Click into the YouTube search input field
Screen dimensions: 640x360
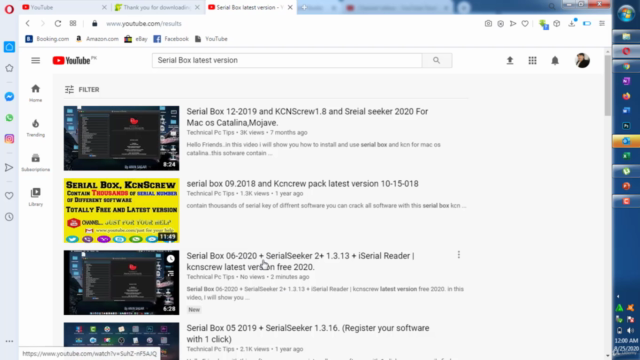pyautogui.click(x=287, y=60)
